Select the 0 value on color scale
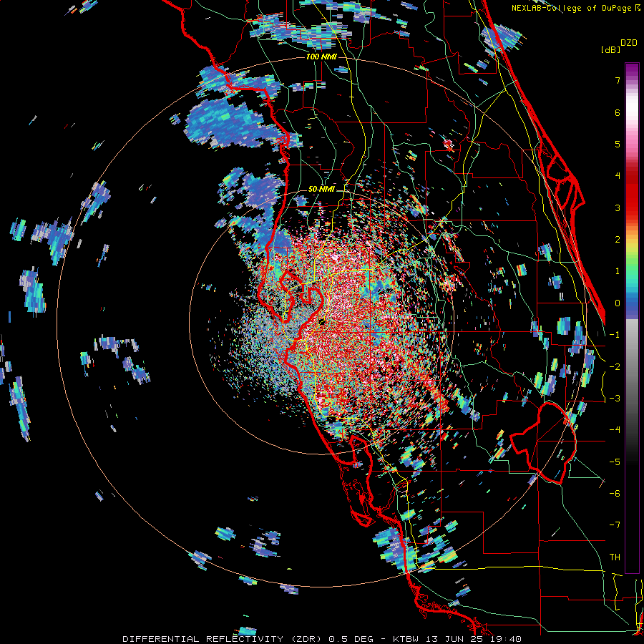 point(618,303)
